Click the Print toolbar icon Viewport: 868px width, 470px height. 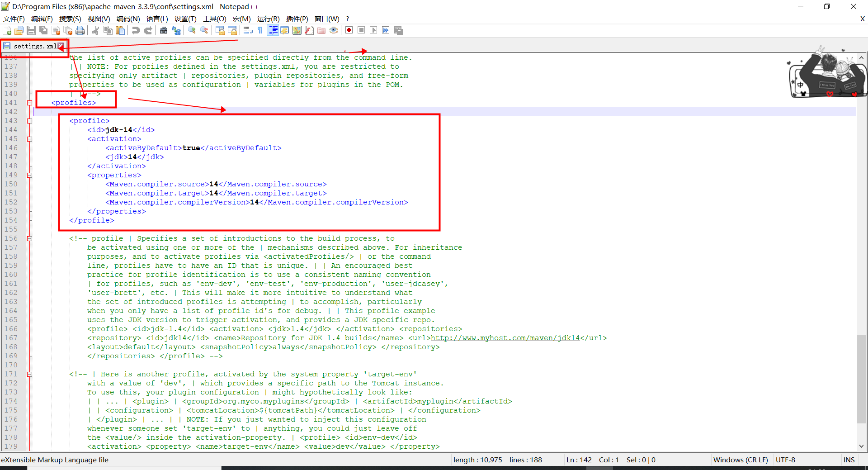coord(80,30)
